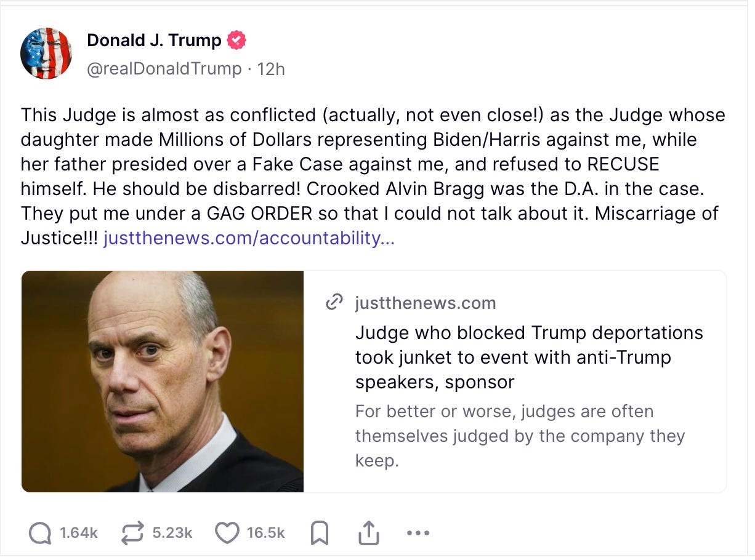
Task: Open the justthenews.com/accountability link
Action: click(249, 238)
